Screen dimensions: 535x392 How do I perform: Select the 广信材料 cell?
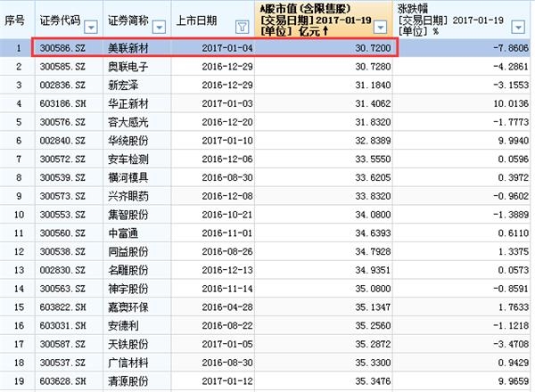[128, 363]
